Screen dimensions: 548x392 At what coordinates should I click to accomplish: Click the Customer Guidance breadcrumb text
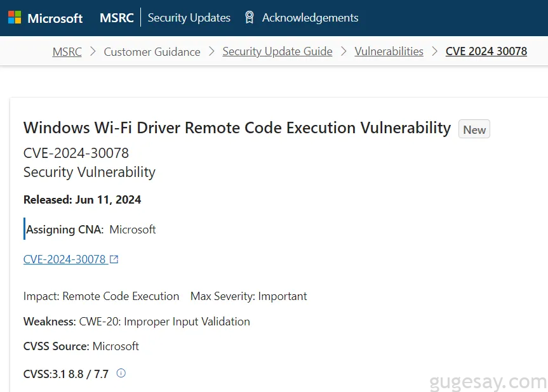pyautogui.click(x=152, y=51)
